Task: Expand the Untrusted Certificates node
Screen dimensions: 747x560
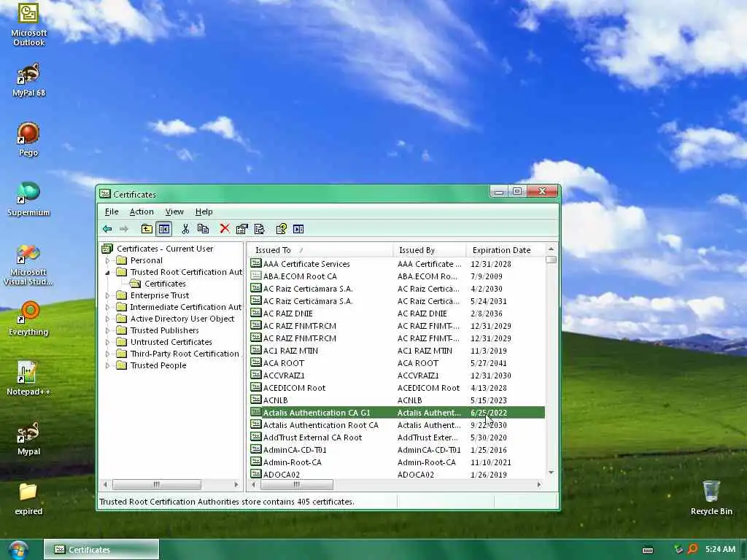Action: pyautogui.click(x=107, y=343)
